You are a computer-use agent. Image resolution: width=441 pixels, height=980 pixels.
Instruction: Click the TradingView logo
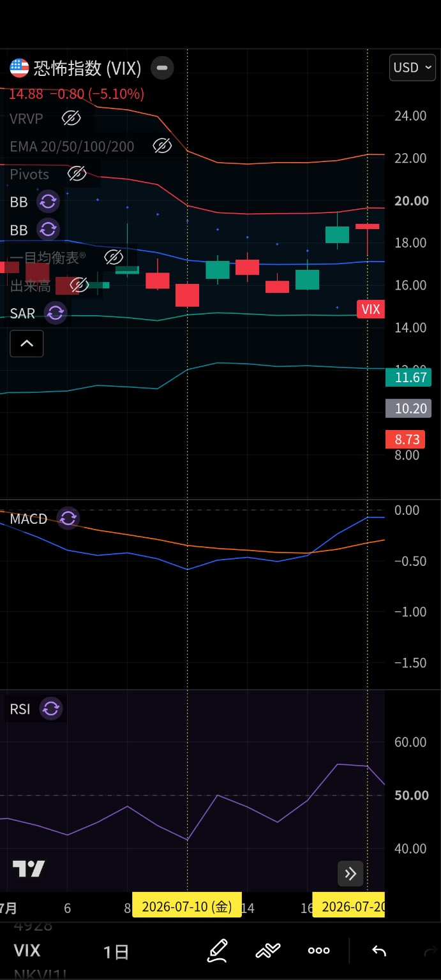coord(29,868)
